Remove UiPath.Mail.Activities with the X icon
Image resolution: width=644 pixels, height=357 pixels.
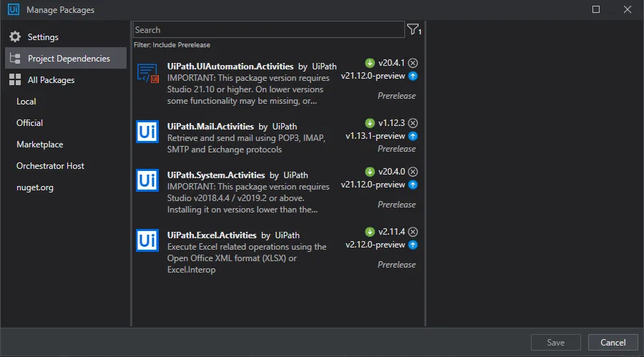coord(413,123)
